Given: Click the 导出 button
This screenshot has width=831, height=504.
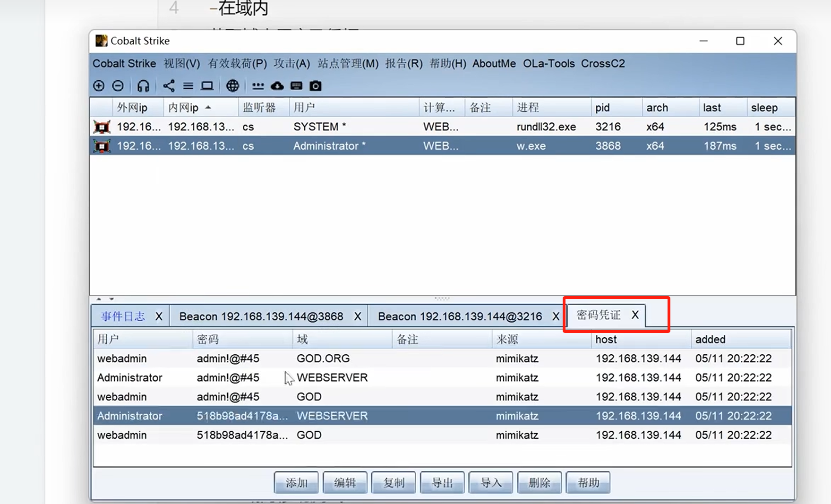Looking at the screenshot, I should tap(442, 483).
